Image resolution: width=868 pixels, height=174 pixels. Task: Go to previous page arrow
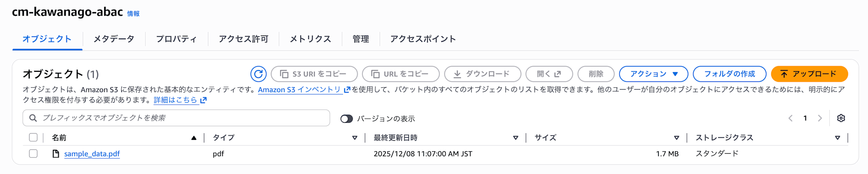[x=790, y=118]
